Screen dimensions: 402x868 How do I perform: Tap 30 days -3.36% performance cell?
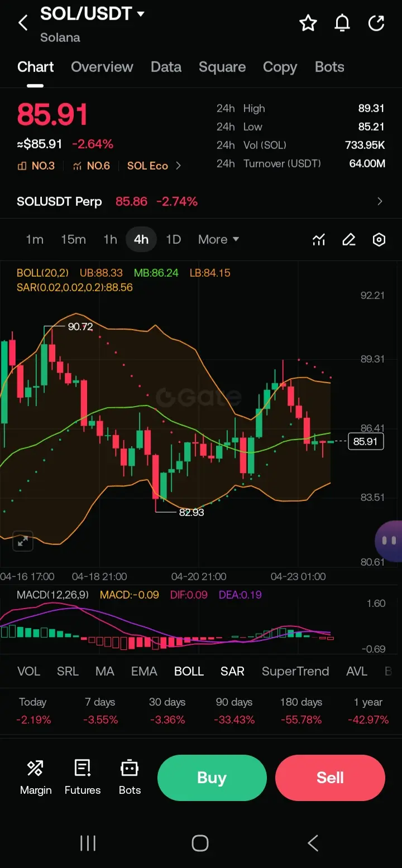pyautogui.click(x=167, y=711)
